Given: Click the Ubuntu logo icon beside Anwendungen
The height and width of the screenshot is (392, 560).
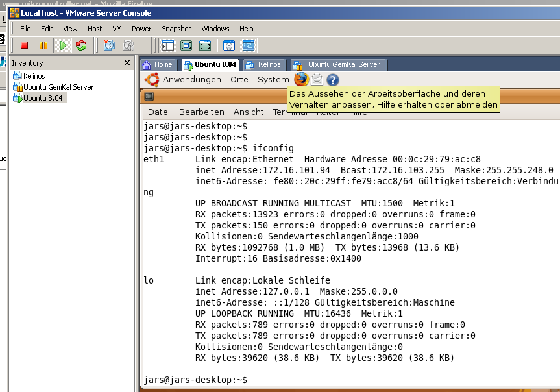Looking at the screenshot, I should (x=152, y=79).
